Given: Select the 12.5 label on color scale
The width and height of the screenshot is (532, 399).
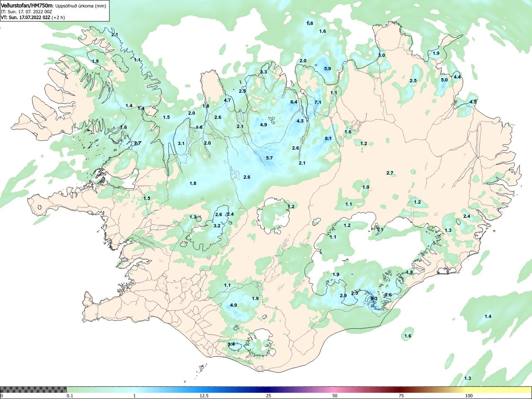Looking at the screenshot, I should [204, 396].
